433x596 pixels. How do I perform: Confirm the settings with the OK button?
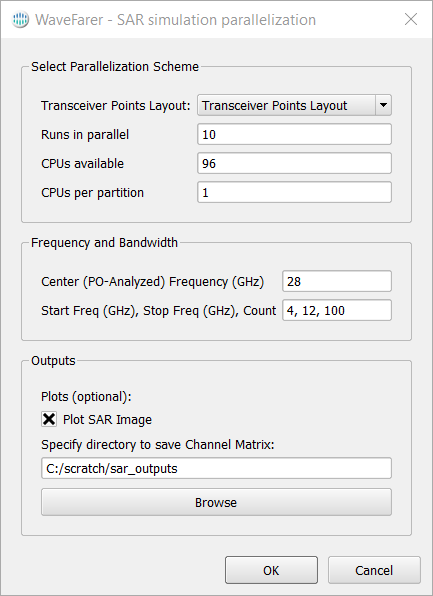(x=271, y=570)
